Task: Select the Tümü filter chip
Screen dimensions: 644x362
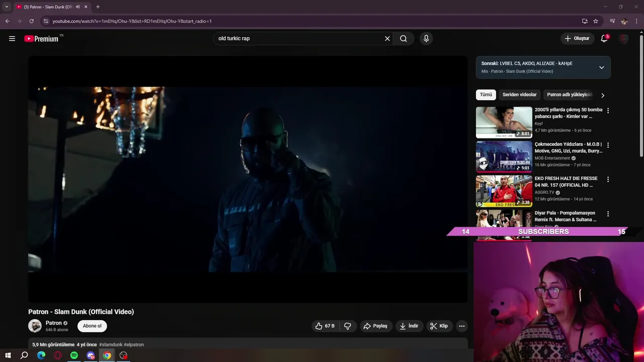Action: 486,95
